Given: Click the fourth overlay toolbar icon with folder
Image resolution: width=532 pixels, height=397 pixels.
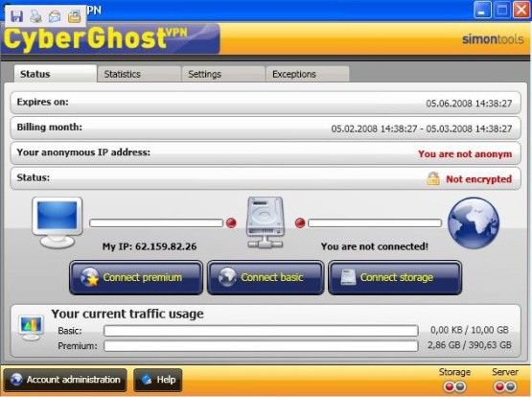Looking at the screenshot, I should click(75, 16).
